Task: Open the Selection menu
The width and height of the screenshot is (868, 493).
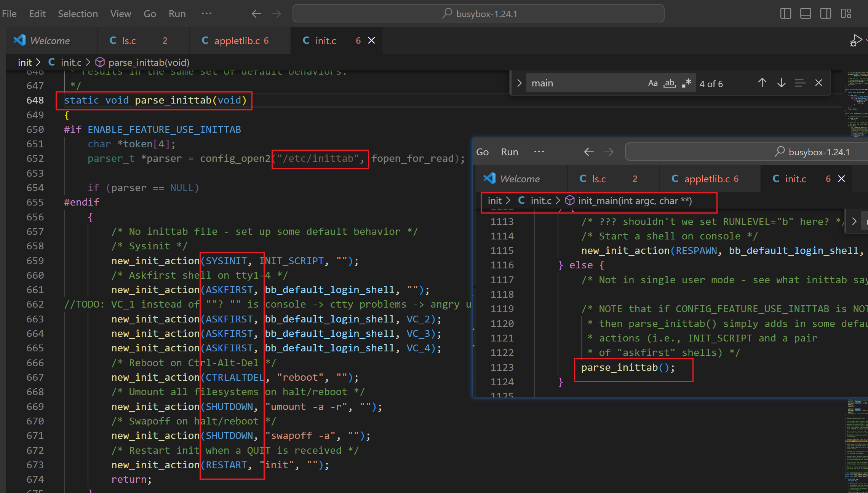Action: [78, 14]
